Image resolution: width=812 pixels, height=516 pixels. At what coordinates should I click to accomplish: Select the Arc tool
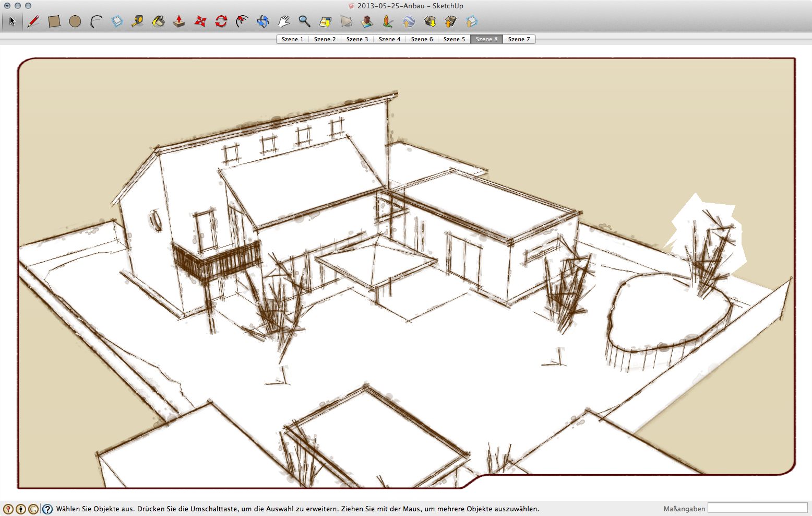(x=96, y=21)
